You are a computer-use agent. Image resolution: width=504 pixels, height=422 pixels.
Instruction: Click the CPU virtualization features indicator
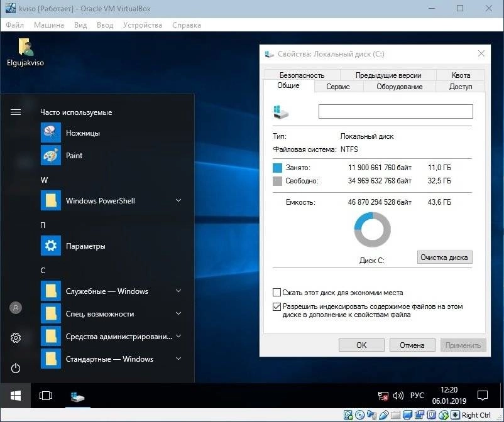pyautogui.click(x=431, y=415)
